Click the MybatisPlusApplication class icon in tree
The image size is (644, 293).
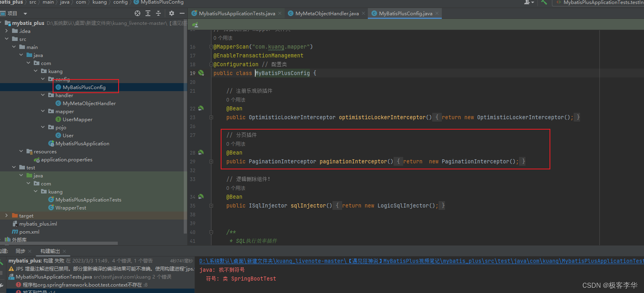pyautogui.click(x=51, y=143)
